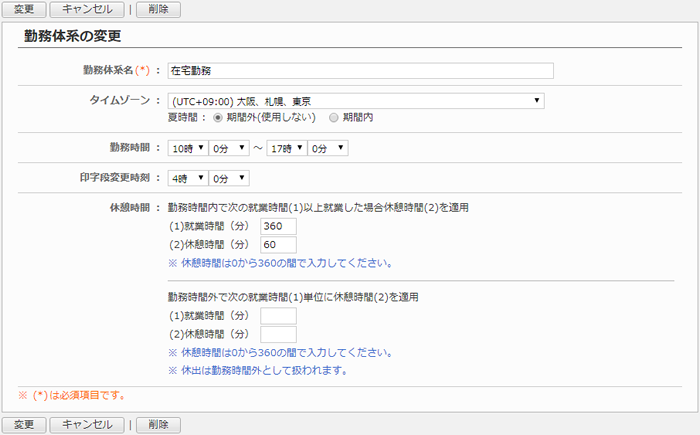
Task: Click the 休憩時間 field containing 60
Action: click(278, 245)
